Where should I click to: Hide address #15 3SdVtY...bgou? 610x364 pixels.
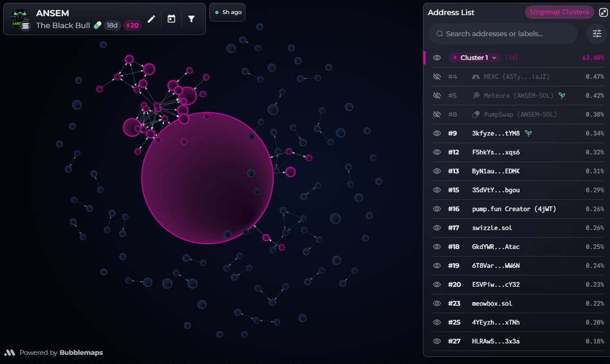[437, 190]
